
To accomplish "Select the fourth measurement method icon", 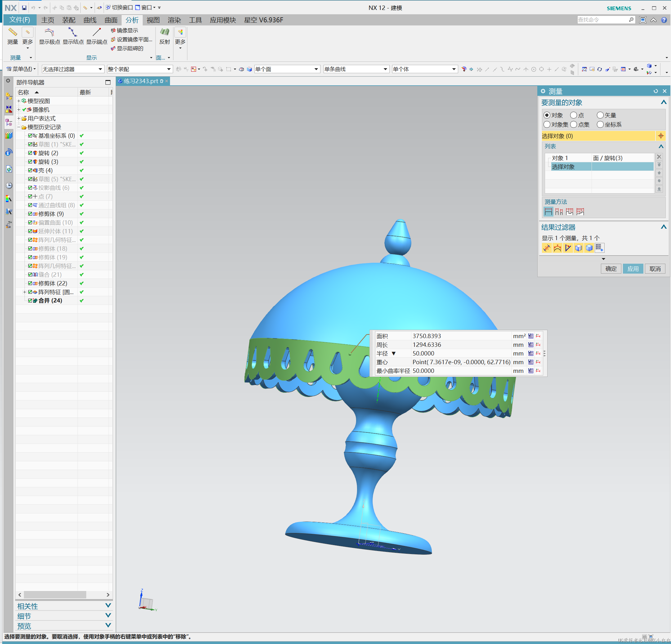I will (580, 212).
